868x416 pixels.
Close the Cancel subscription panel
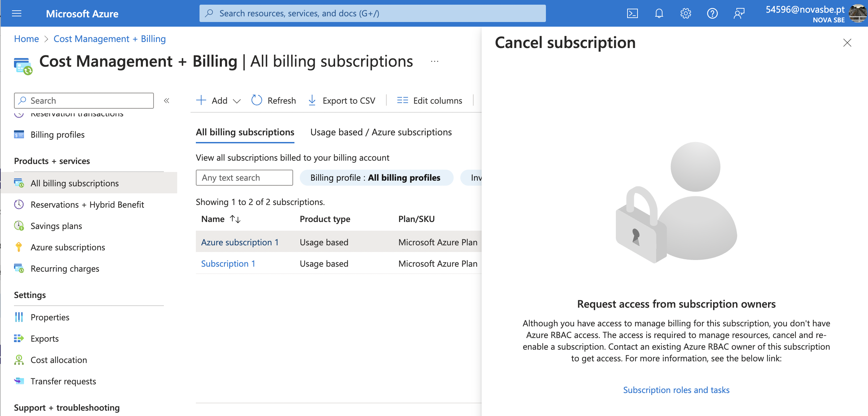pyautogui.click(x=847, y=43)
